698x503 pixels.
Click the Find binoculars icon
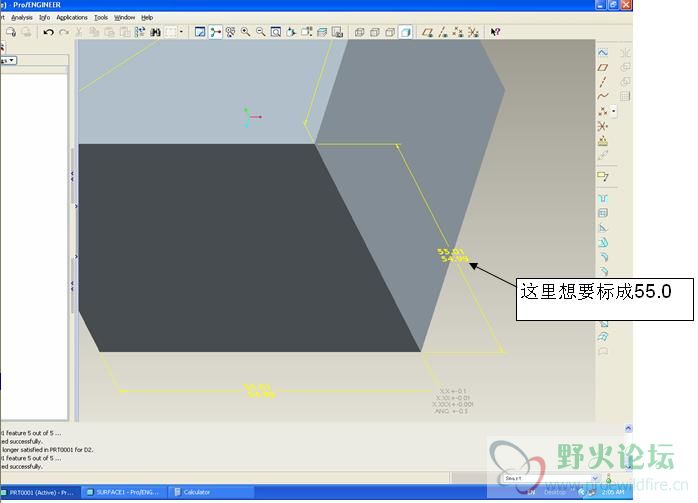155,32
